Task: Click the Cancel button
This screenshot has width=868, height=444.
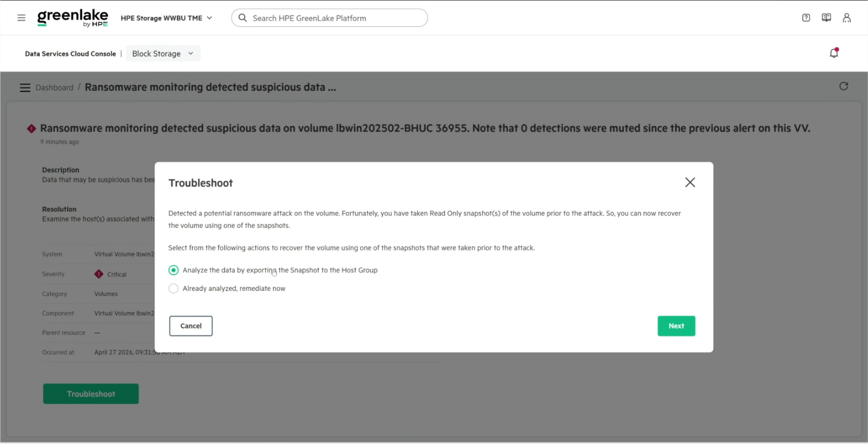Action: point(191,326)
